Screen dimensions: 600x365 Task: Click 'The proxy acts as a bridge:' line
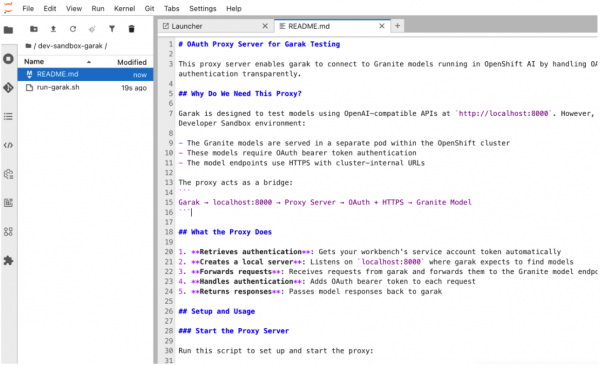click(x=235, y=182)
